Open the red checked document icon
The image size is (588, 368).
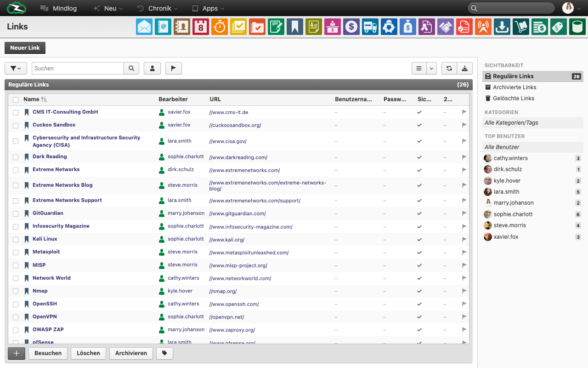464,27
